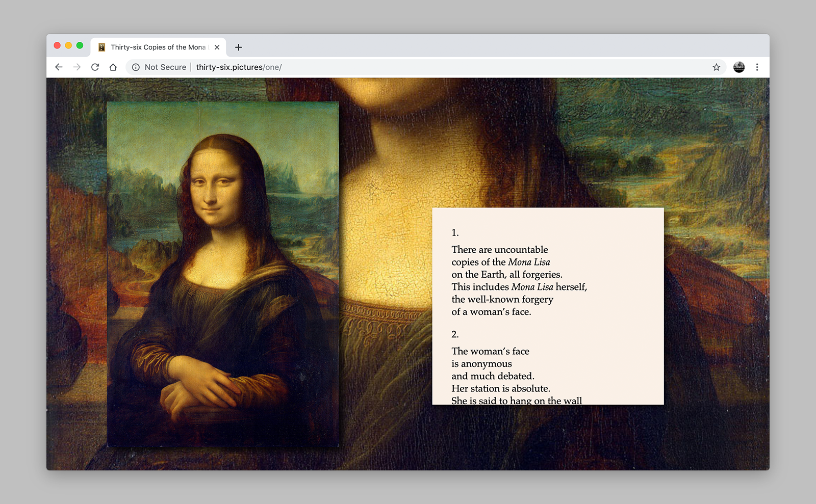Close the Thirty-six Copies tab
The image size is (816, 504).
click(217, 47)
